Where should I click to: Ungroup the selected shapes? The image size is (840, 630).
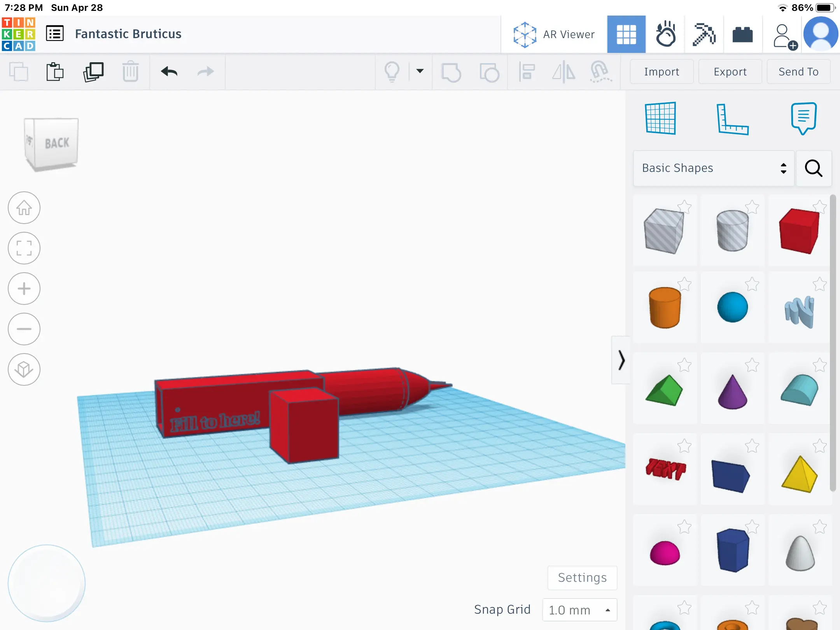click(489, 72)
